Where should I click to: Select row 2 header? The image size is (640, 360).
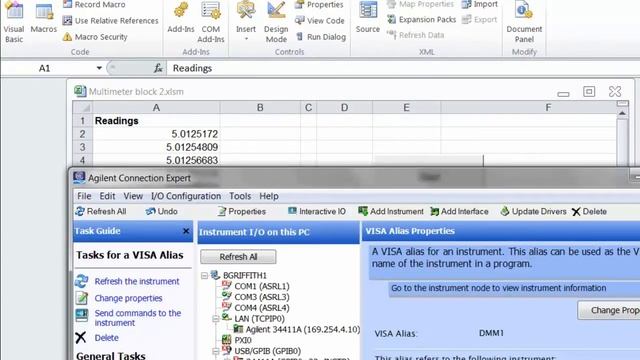(x=82, y=134)
